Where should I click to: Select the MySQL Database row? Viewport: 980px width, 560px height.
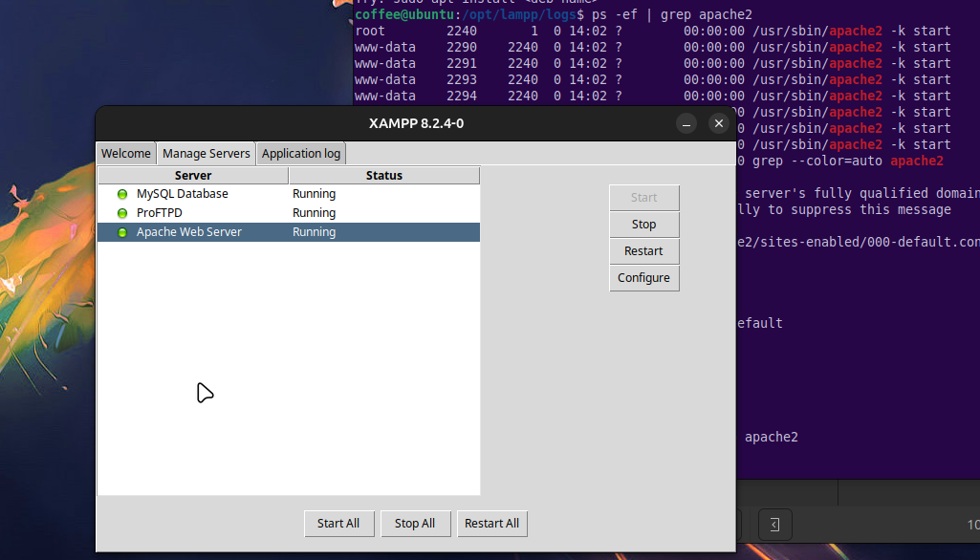point(182,194)
